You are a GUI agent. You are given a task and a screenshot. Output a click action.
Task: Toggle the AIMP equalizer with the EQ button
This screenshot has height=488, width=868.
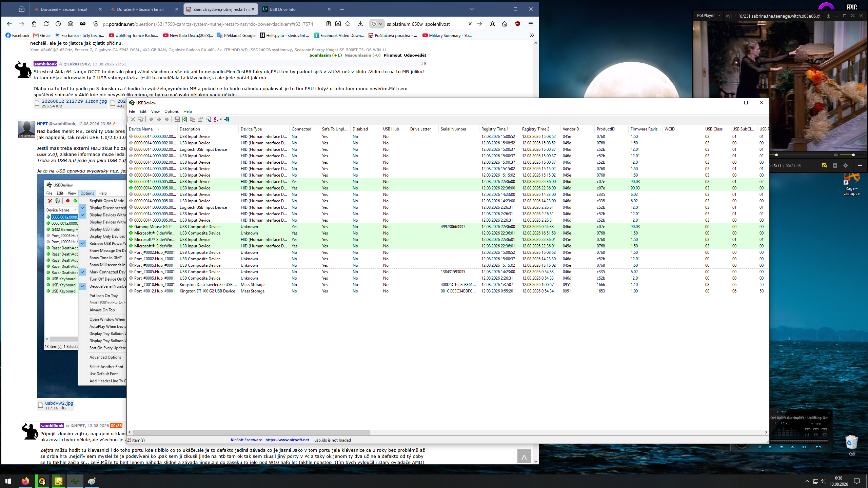coord(818,447)
